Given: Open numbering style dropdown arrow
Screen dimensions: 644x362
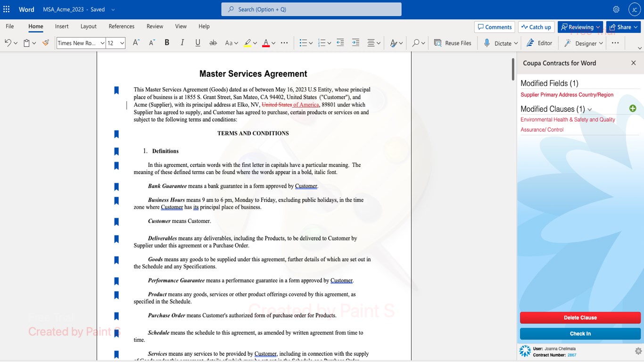Looking at the screenshot, I should tap(329, 43).
